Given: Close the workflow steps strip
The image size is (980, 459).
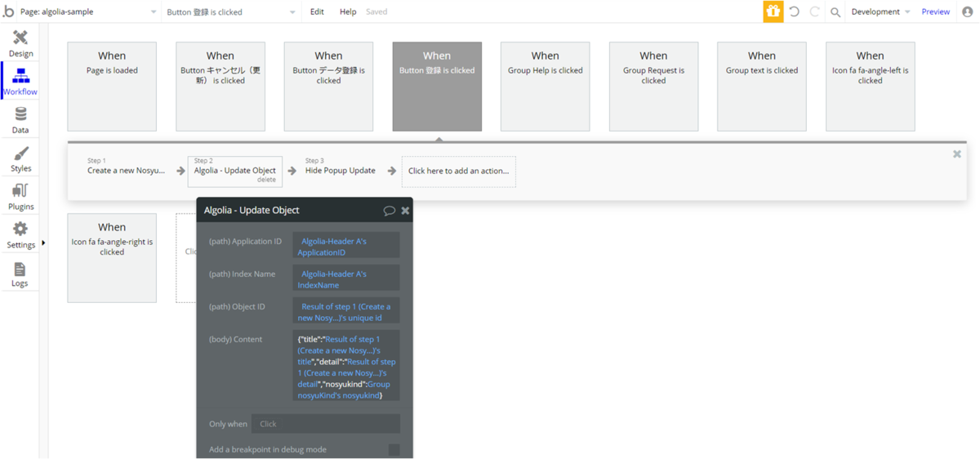Looking at the screenshot, I should coord(957,154).
